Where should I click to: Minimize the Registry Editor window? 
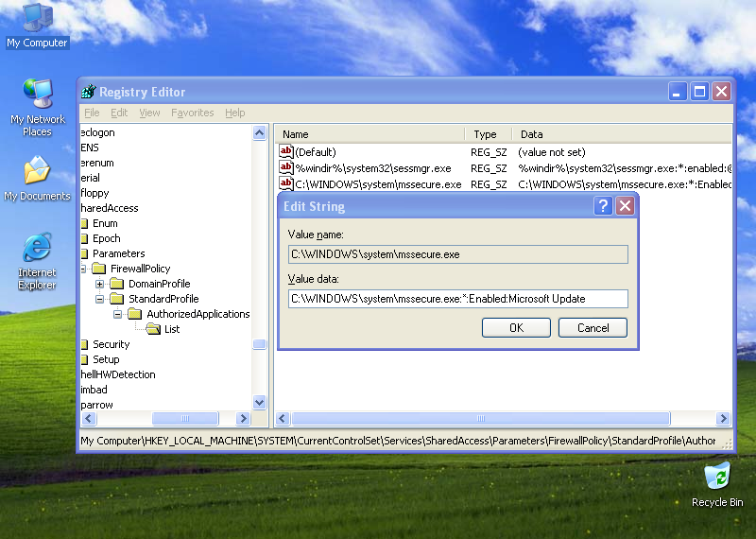[677, 91]
